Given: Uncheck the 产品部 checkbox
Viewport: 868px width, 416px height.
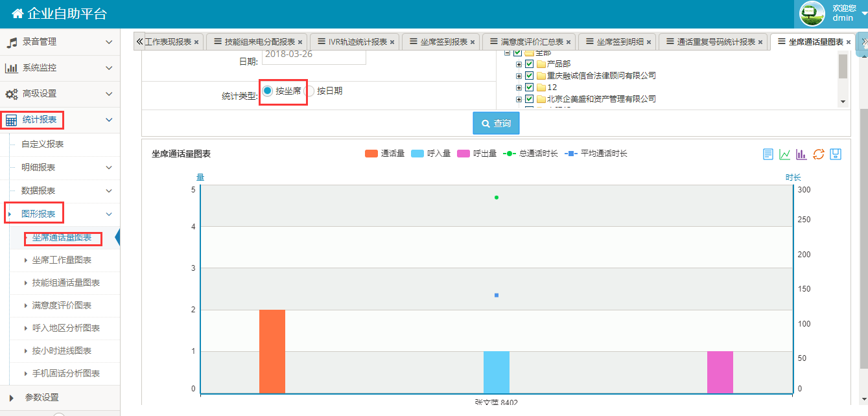Looking at the screenshot, I should [x=529, y=64].
